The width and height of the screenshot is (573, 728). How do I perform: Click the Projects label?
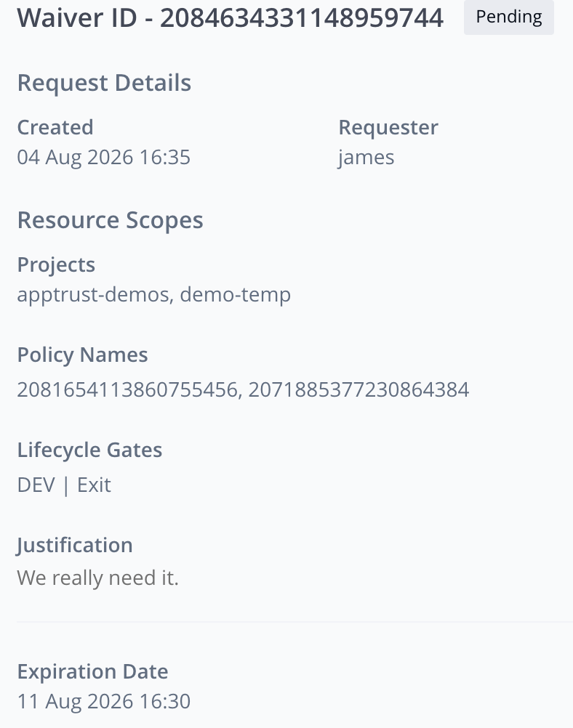click(x=56, y=264)
